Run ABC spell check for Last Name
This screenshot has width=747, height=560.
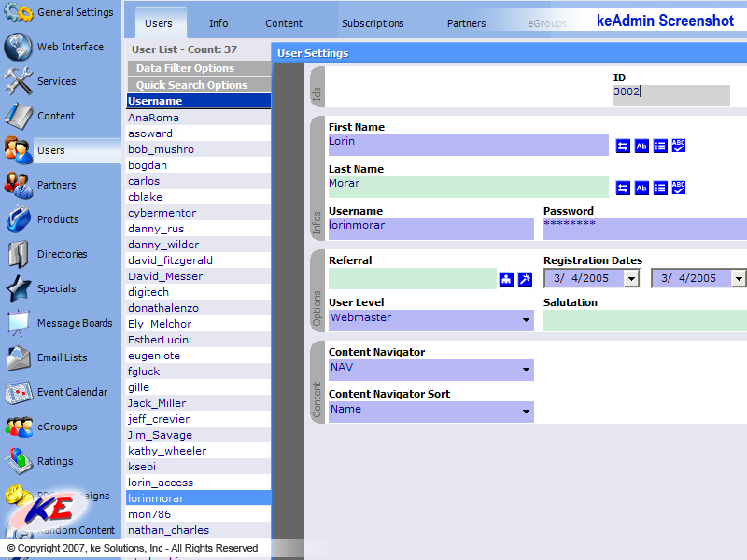pyautogui.click(x=679, y=188)
